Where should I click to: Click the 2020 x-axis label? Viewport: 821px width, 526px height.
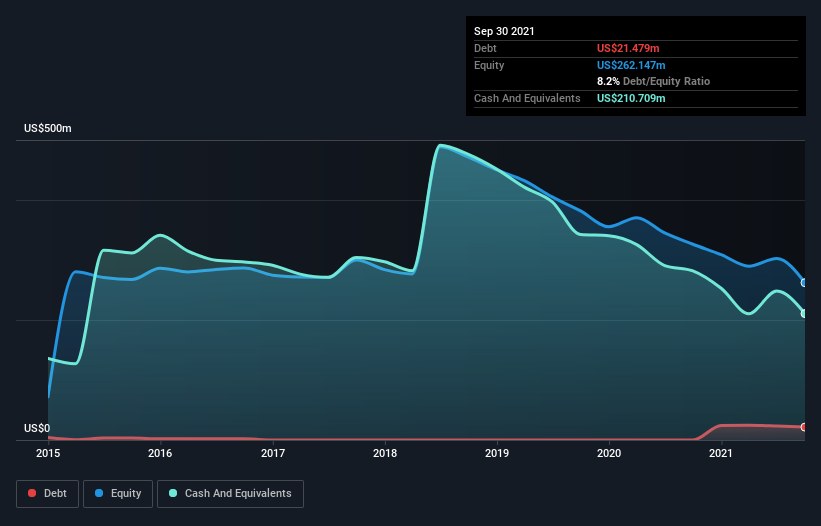pos(609,453)
